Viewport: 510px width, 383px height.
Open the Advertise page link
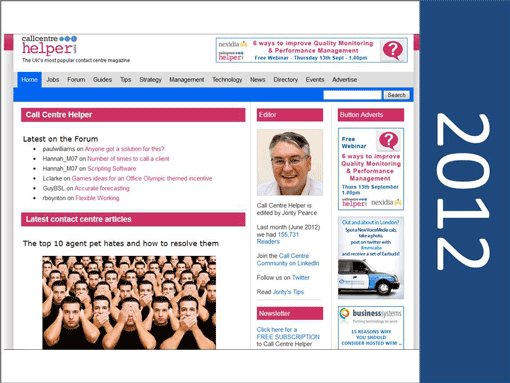[345, 80]
